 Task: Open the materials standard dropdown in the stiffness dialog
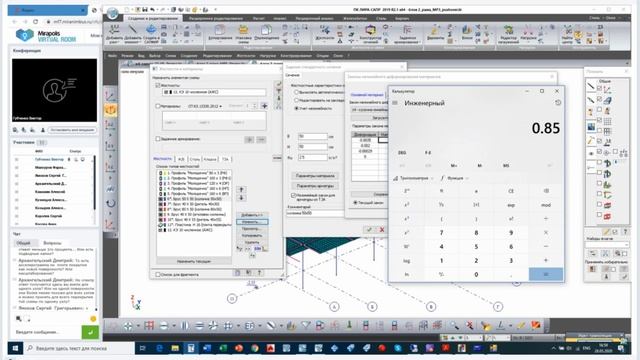[x=205, y=106]
